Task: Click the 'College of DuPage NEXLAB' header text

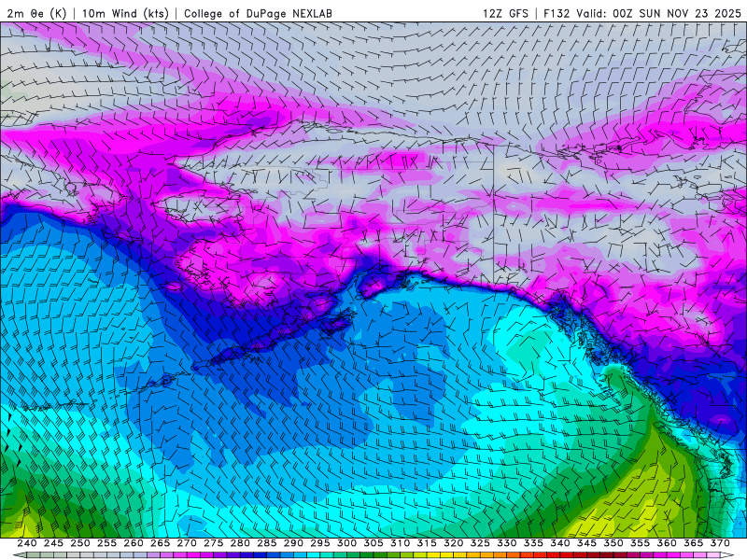Action: pos(258,13)
